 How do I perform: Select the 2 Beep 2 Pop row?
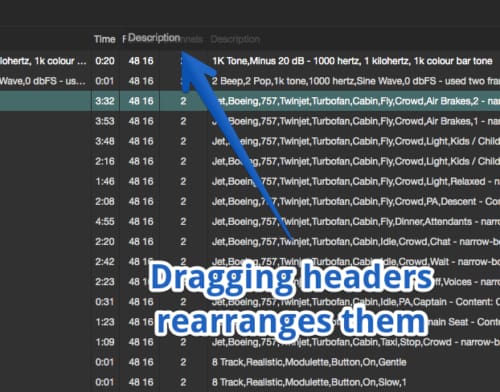(x=250, y=81)
